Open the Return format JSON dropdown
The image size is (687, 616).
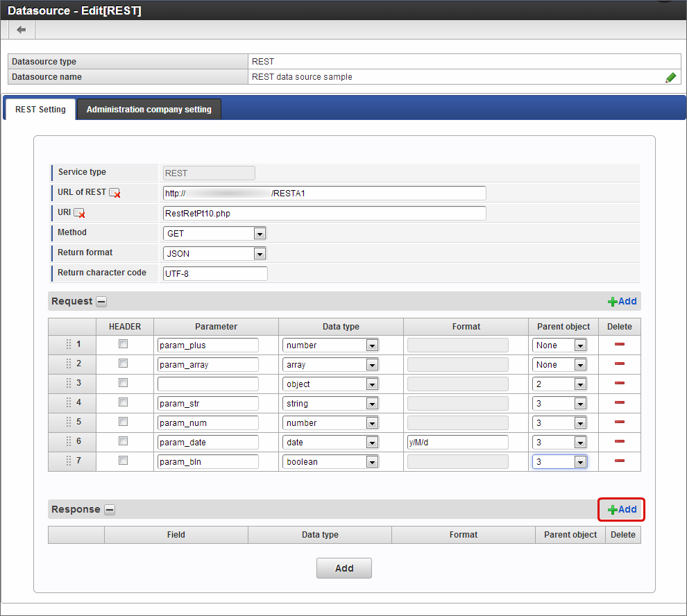pos(214,254)
